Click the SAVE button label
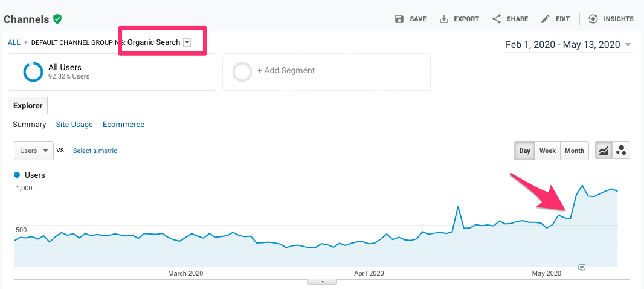644x289 pixels. click(x=418, y=19)
